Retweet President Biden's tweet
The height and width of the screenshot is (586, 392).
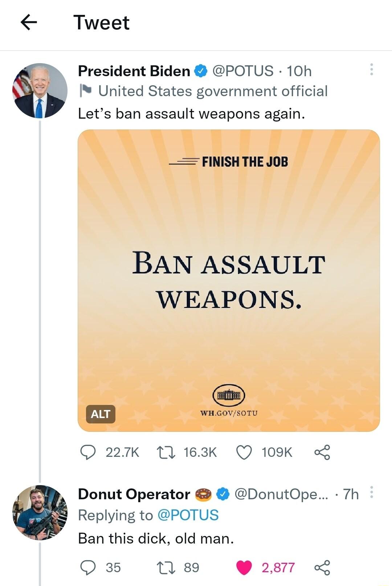166,452
